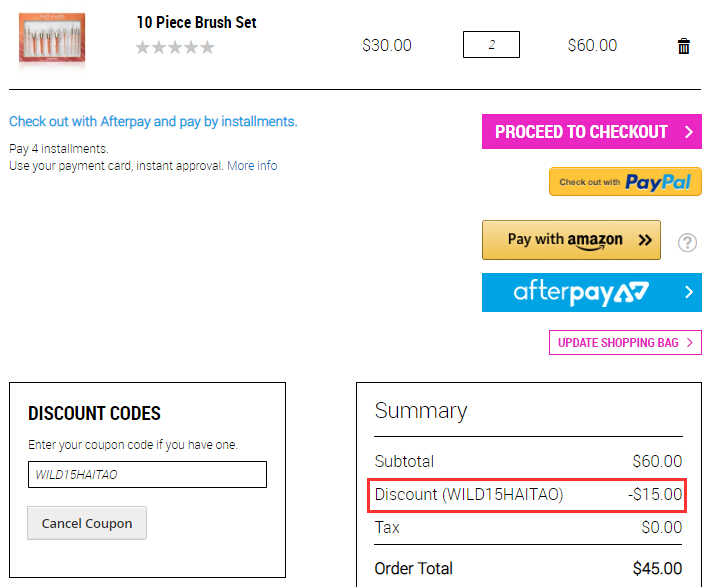Viewport: 709px width, 587px height.
Task: Click the brush set product thumbnail
Action: point(52,38)
